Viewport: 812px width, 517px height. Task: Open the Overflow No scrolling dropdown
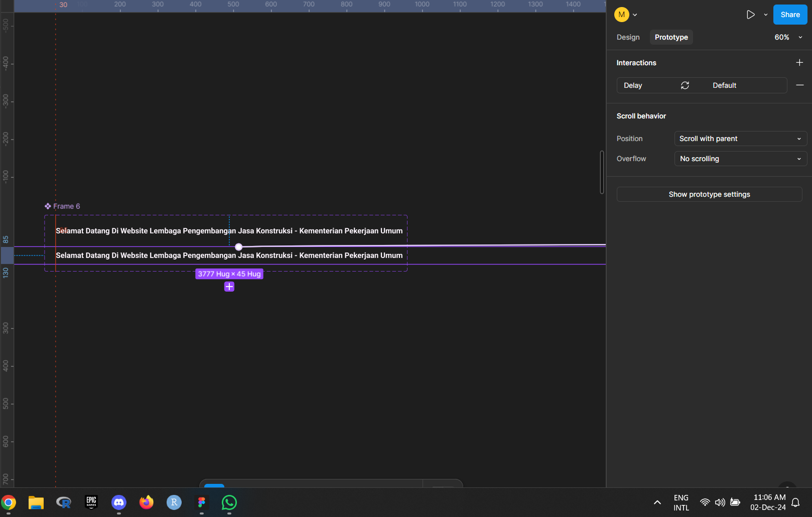[x=740, y=159]
